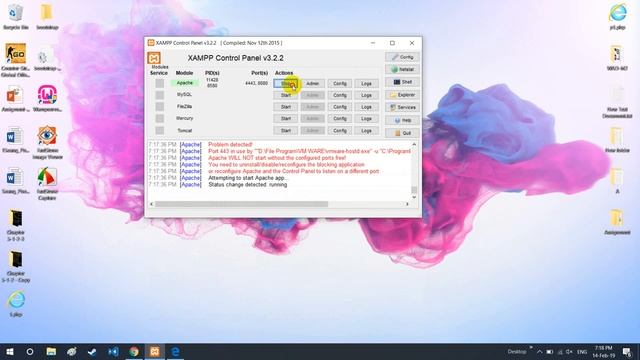The image size is (640, 360).
Task: Open the taskbar clock and date
Action: point(604,352)
